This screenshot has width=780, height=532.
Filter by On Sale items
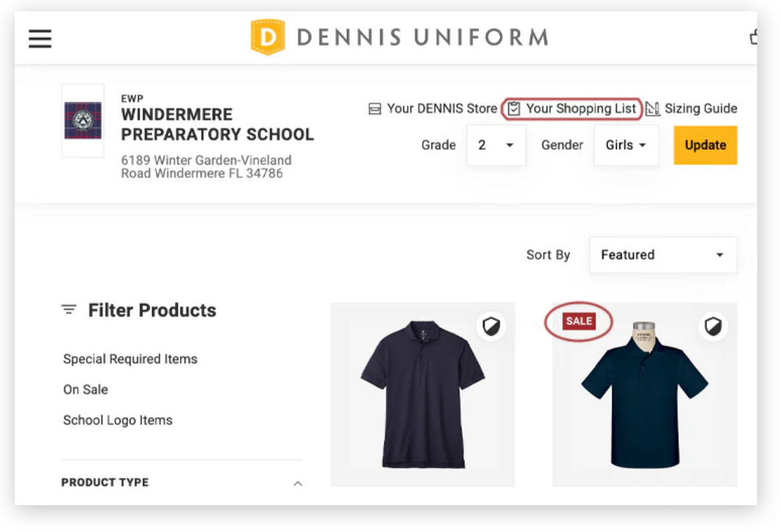click(86, 390)
